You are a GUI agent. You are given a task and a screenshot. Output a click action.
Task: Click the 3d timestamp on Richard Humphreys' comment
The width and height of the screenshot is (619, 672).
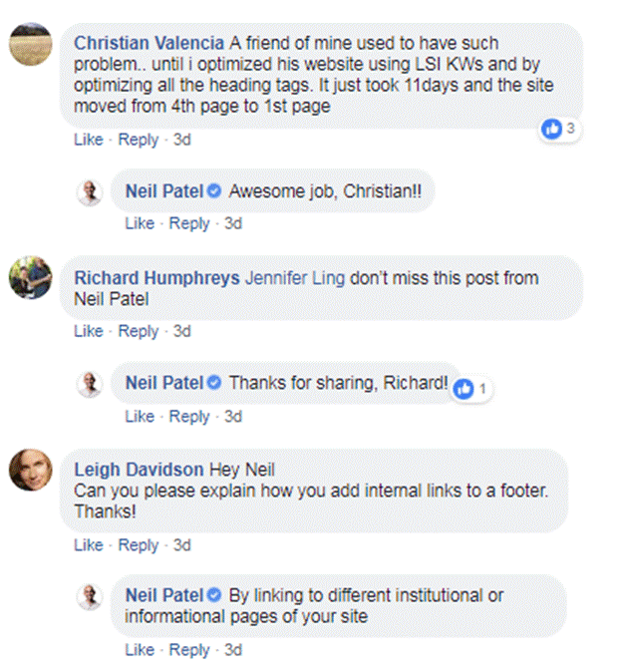(x=181, y=332)
